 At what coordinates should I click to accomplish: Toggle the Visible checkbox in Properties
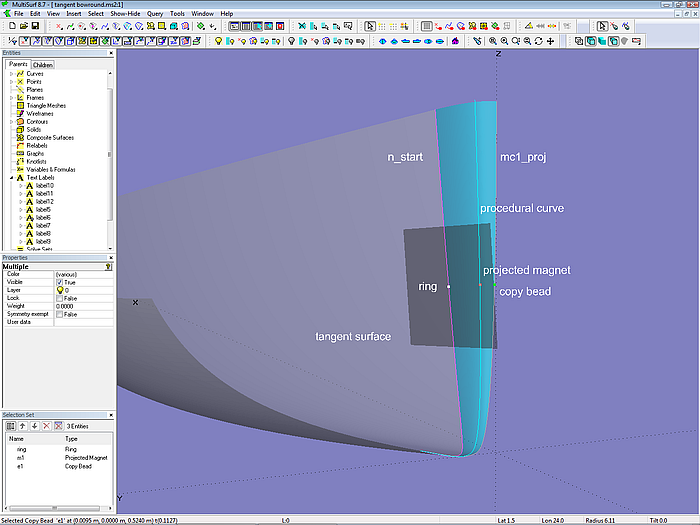point(60,282)
